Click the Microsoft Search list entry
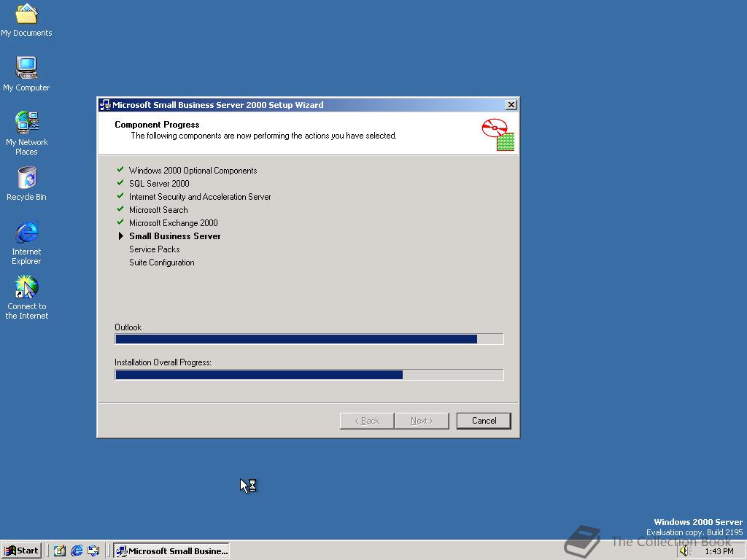The image size is (747, 560). [x=158, y=210]
